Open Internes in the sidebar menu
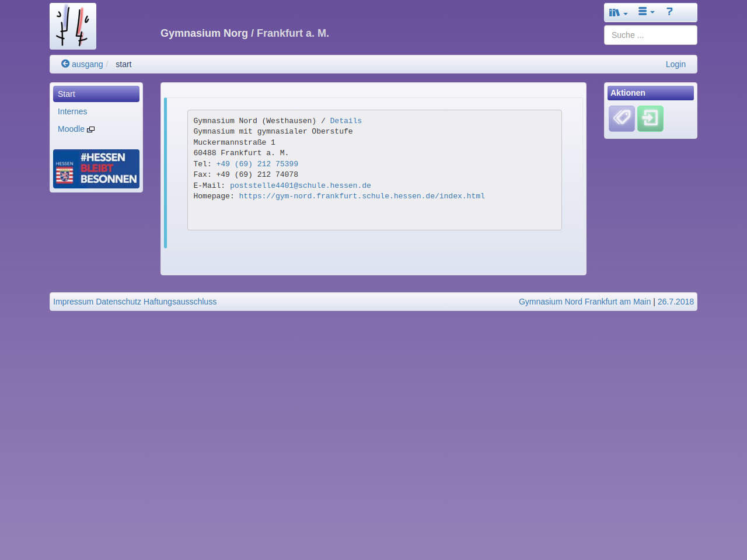The width and height of the screenshot is (747, 560). point(72,111)
